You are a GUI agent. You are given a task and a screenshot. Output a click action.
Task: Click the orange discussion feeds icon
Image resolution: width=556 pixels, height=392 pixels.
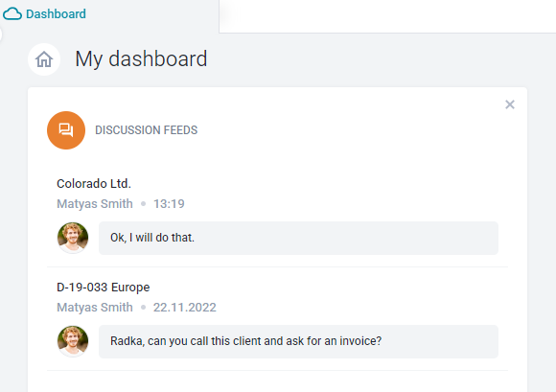[x=66, y=130]
